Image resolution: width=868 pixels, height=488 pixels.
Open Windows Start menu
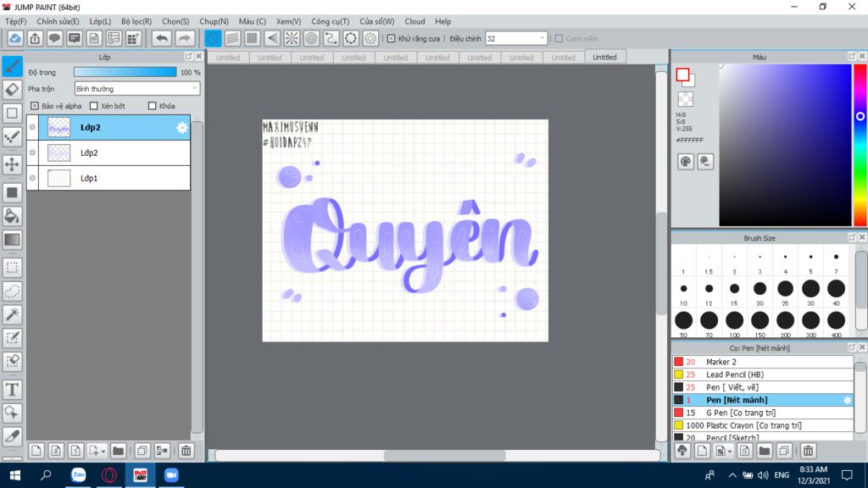[x=15, y=475]
